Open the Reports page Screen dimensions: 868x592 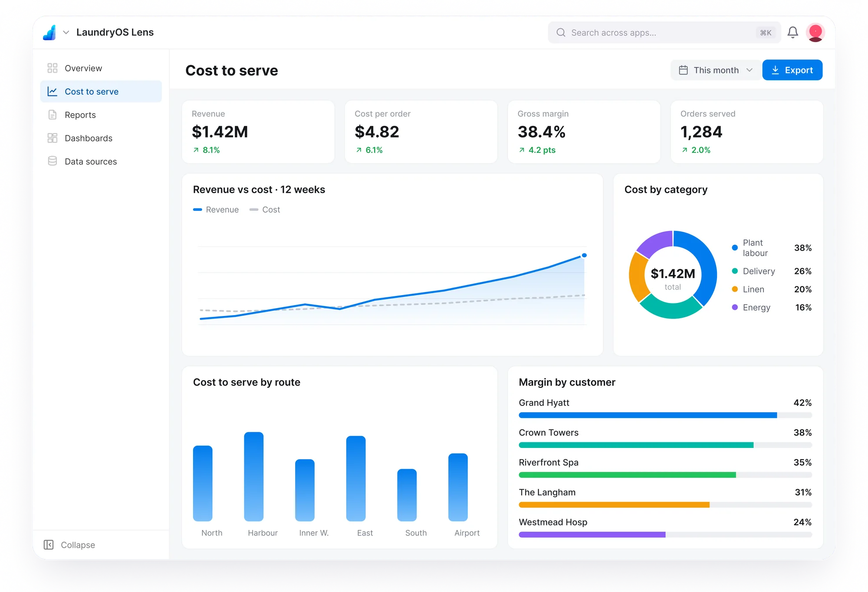pyautogui.click(x=101, y=115)
